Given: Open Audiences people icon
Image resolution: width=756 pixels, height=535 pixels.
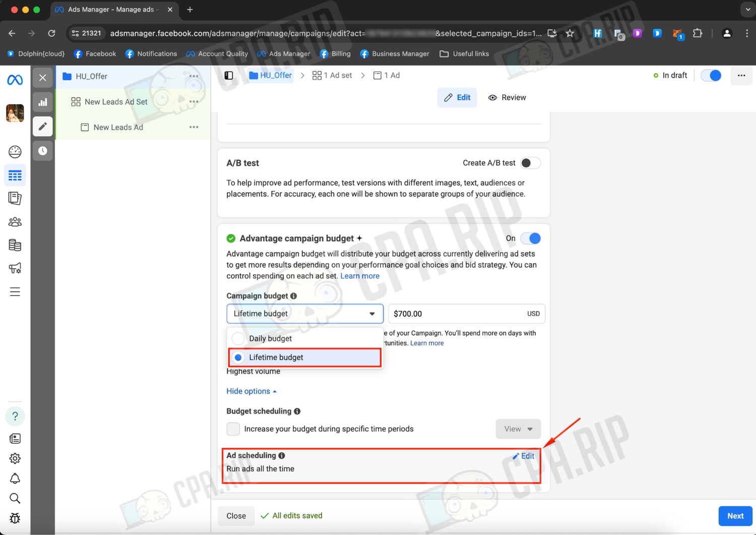Looking at the screenshot, I should [x=15, y=222].
